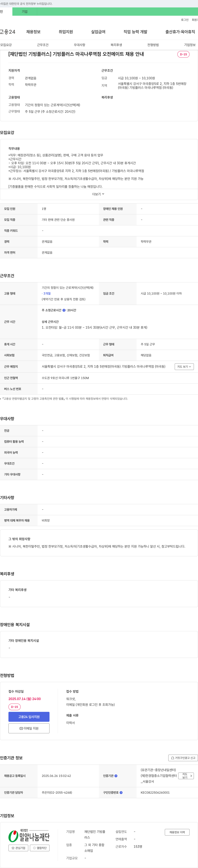Expand 지도 보기 map for 근무 예정지
The image size is (198, 868).
[x=184, y=367]
